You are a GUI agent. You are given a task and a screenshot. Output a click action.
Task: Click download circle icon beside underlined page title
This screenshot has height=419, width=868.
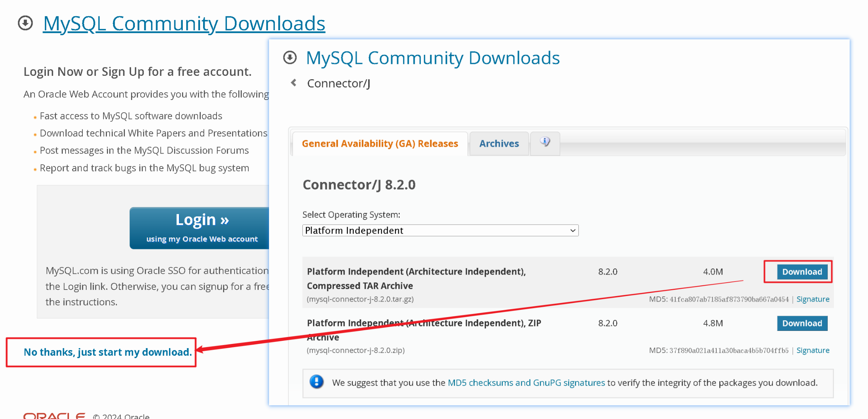pos(25,23)
